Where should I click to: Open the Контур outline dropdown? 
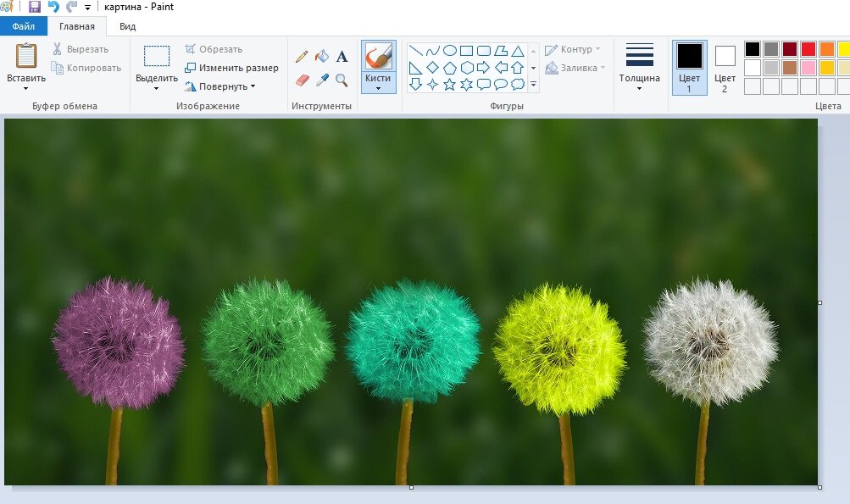(572, 49)
